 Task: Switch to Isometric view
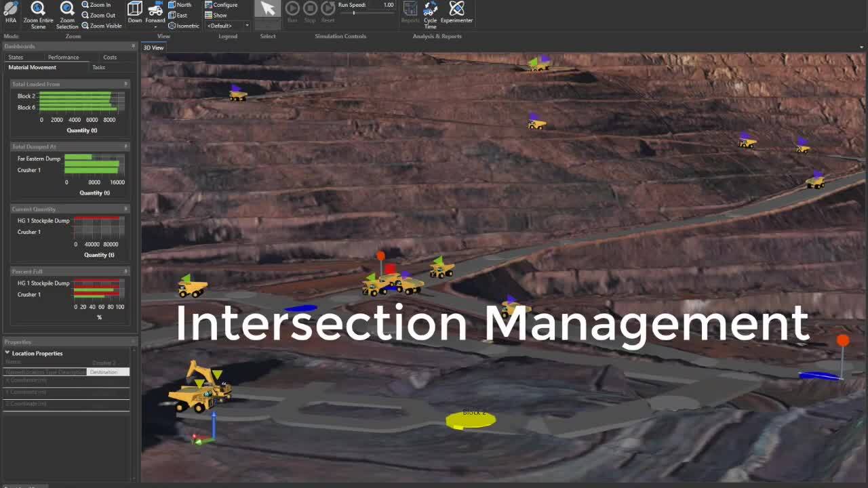point(184,26)
